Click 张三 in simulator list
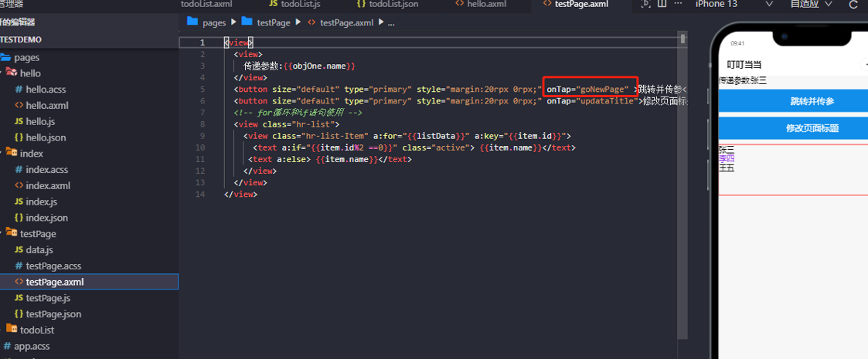 (x=727, y=150)
